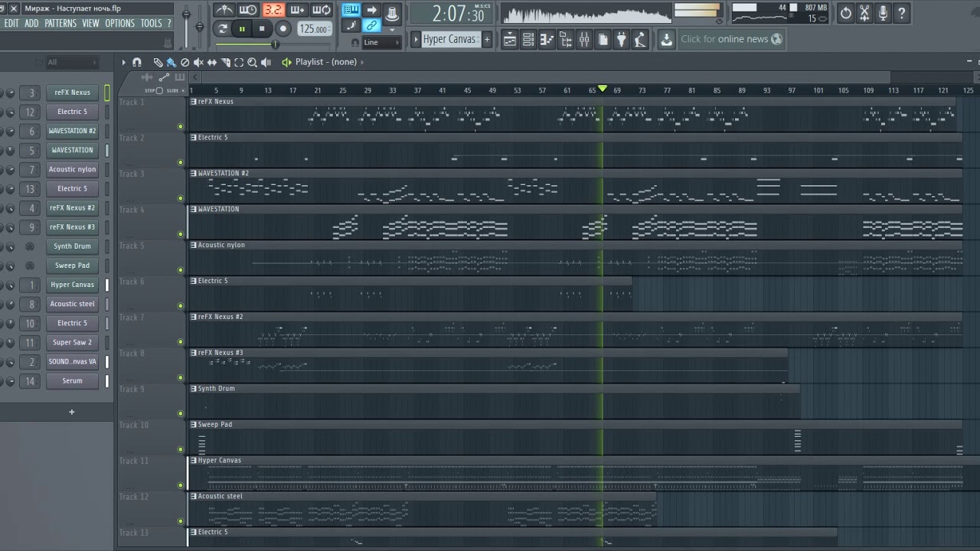Select the playlist Mute tool
The image size is (980, 551).
pos(198,62)
